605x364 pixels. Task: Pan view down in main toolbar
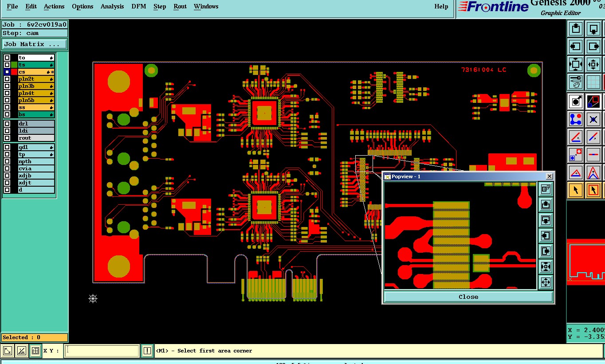point(593,29)
